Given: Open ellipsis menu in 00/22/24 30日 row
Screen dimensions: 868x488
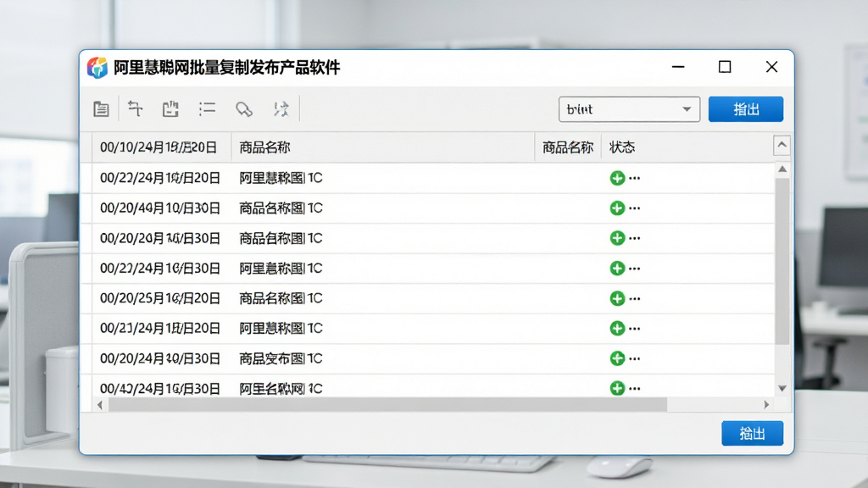Looking at the screenshot, I should coord(635,269).
